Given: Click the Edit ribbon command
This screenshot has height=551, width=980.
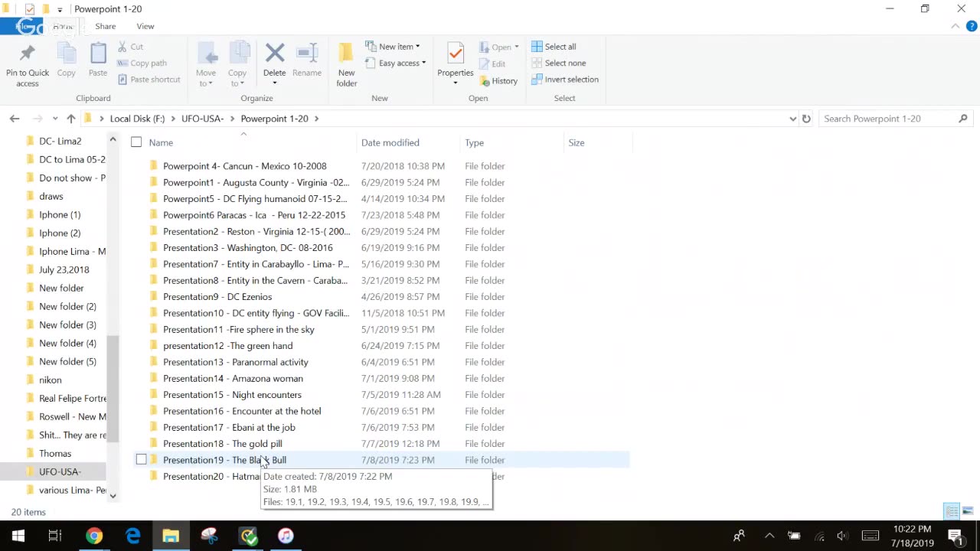Looking at the screenshot, I should click(492, 64).
